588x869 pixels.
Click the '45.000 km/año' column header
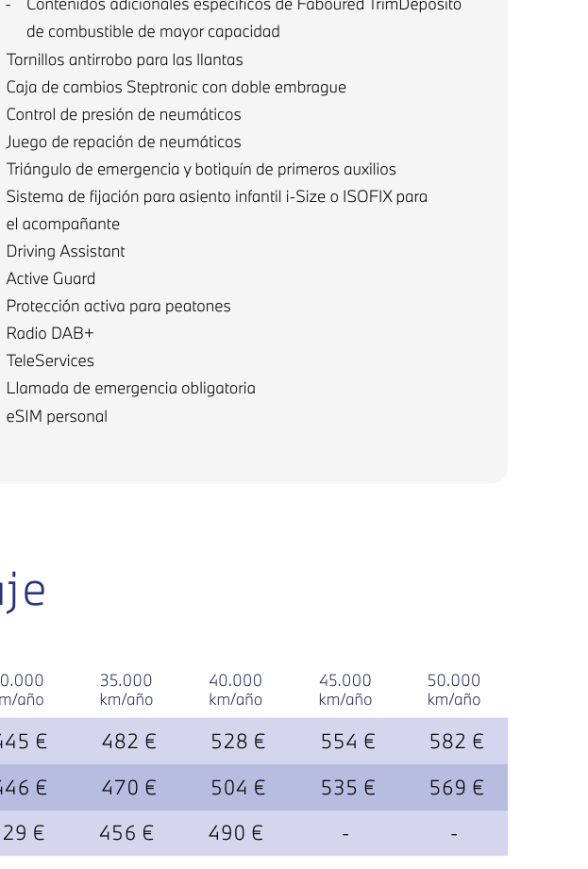345,690
